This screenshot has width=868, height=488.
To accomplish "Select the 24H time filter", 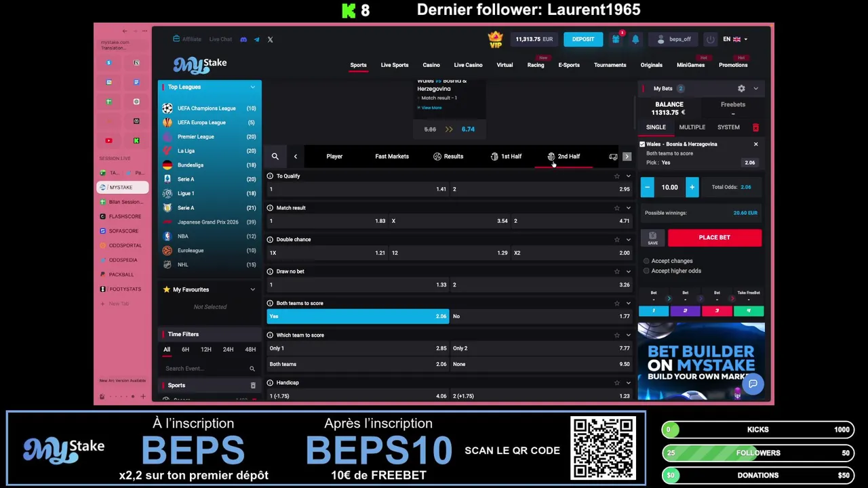I will (228, 350).
